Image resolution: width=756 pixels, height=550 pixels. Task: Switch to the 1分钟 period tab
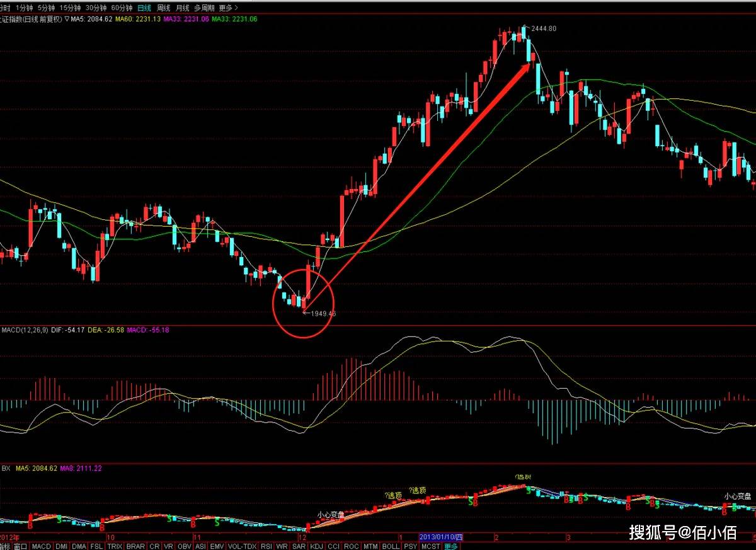click(24, 8)
